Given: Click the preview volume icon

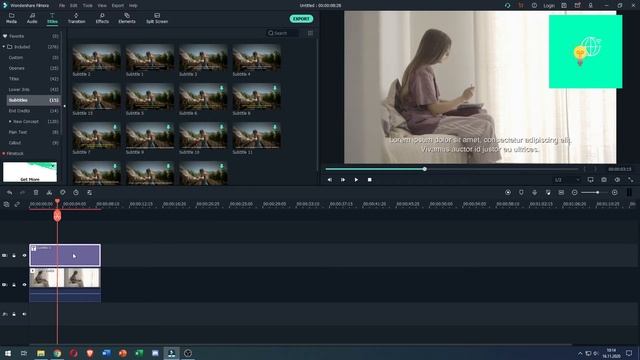Looking at the screenshot, I should (617, 180).
